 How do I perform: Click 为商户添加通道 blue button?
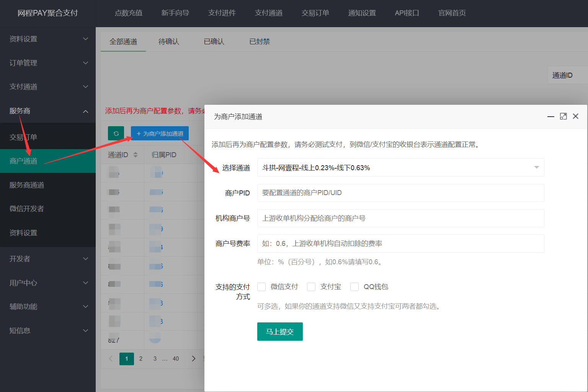click(160, 133)
